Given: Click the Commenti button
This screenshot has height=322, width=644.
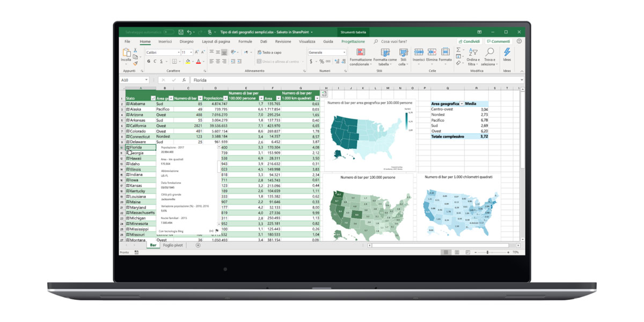Looking at the screenshot, I should click(x=499, y=41).
